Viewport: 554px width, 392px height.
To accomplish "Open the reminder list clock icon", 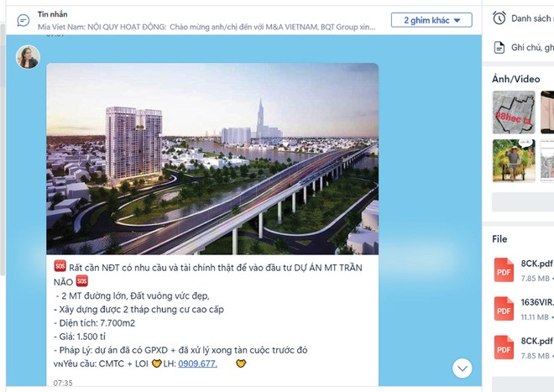I will (499, 18).
